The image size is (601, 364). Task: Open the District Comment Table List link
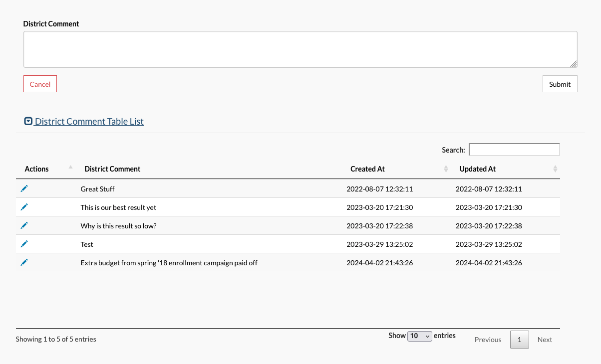[x=88, y=121]
